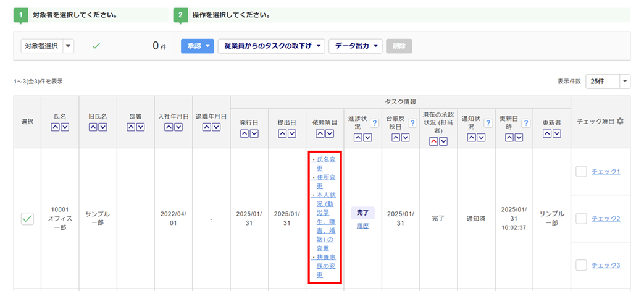644x291 pixels.
Task: Sort 発行日 column descending with down arrow
Action: pos(255,134)
